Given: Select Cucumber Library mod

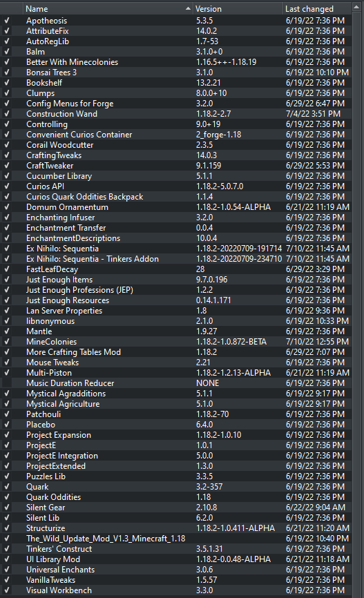Looking at the screenshot, I should 175,176.
